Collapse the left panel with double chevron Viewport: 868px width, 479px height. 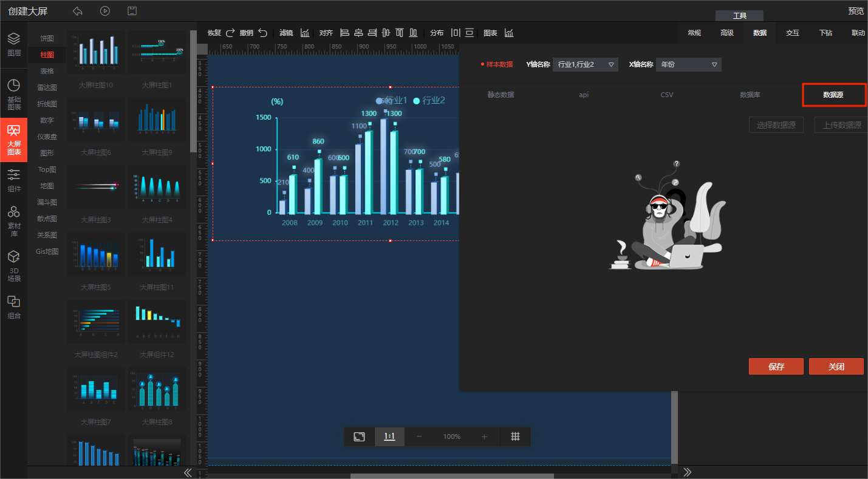coord(188,472)
